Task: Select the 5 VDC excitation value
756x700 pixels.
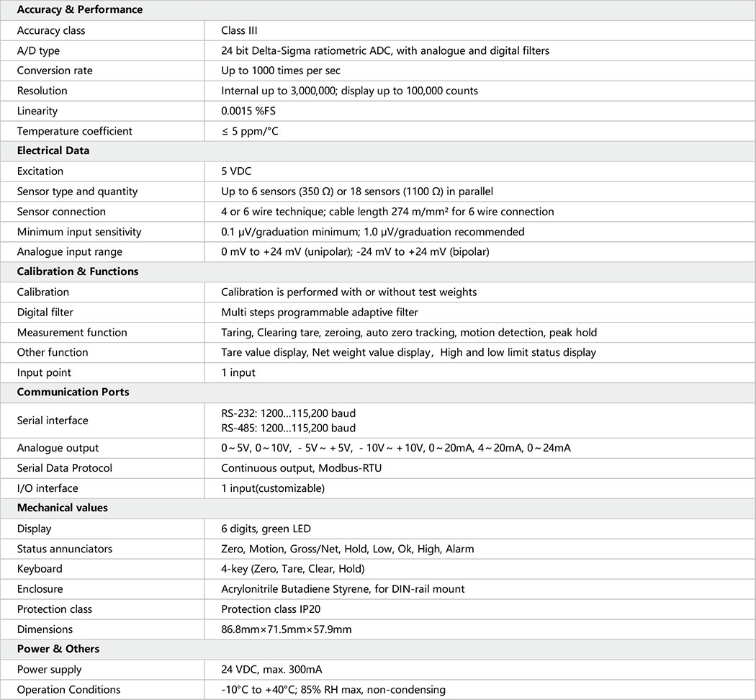Action: tap(236, 171)
